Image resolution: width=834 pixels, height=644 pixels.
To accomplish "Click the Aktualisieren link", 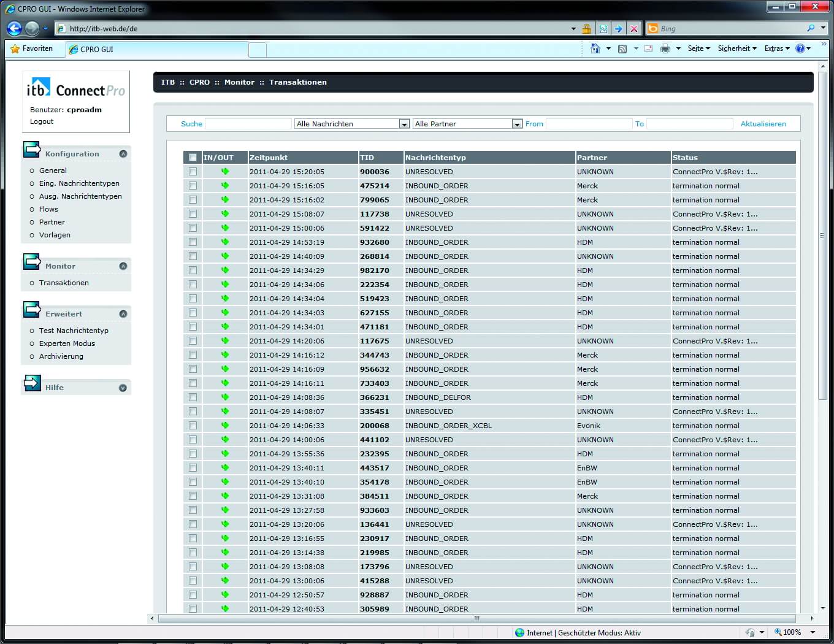I will (763, 124).
